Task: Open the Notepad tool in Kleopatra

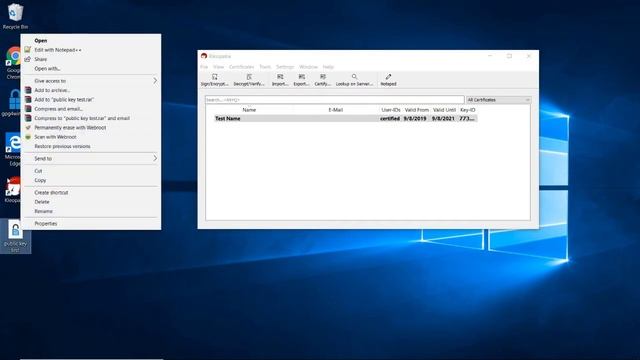Action: [388, 80]
